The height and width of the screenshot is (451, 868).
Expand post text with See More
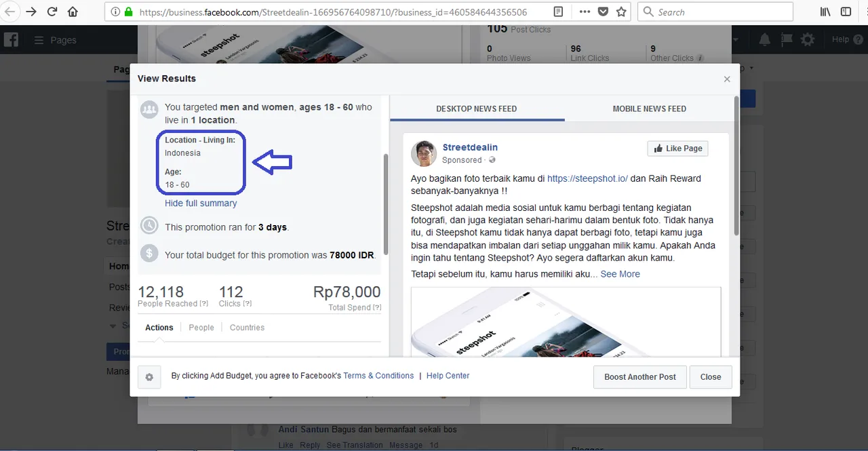point(620,274)
